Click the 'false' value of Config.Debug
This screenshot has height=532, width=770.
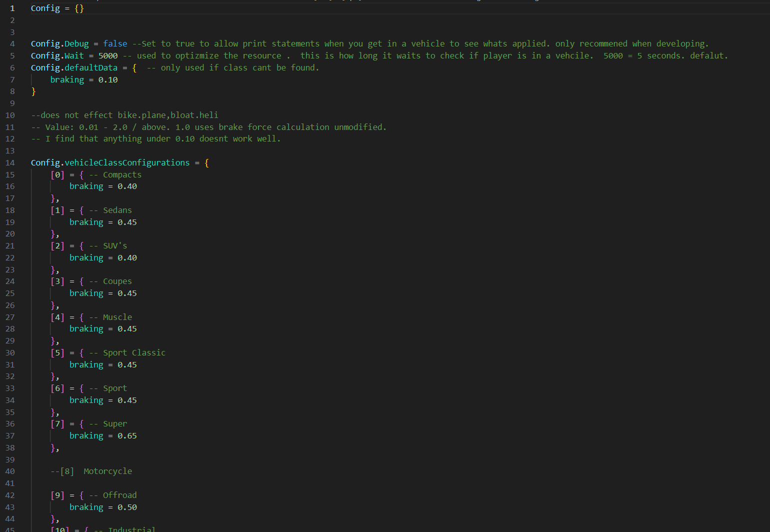click(x=115, y=44)
